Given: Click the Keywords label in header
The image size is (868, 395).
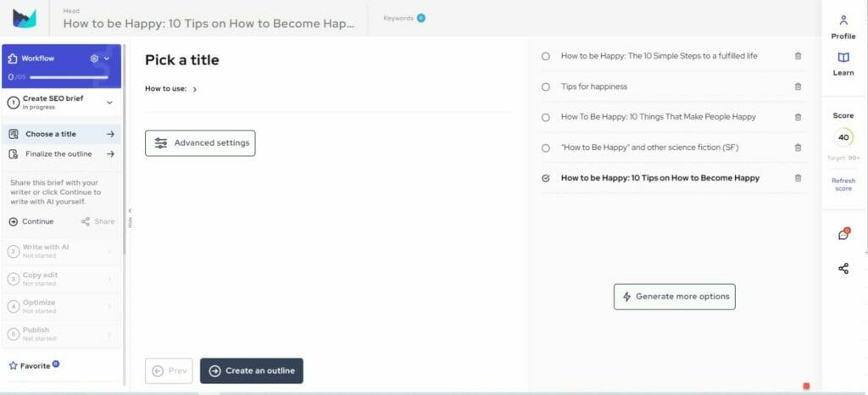Looking at the screenshot, I should (x=398, y=19).
